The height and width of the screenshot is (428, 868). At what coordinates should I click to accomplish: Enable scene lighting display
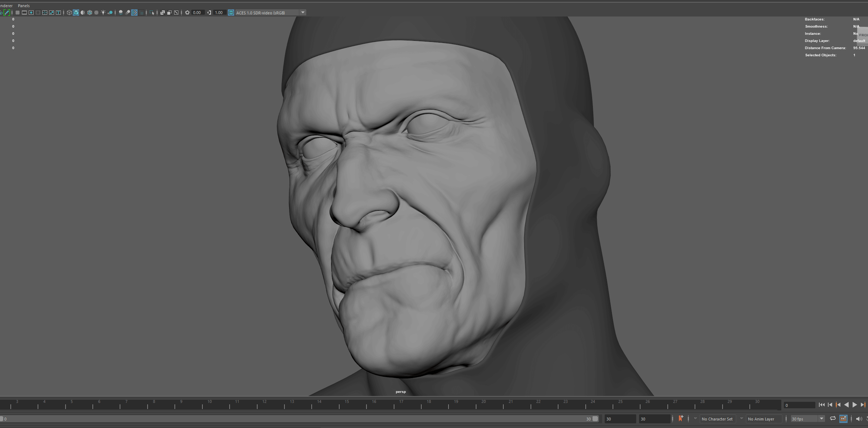pyautogui.click(x=103, y=13)
